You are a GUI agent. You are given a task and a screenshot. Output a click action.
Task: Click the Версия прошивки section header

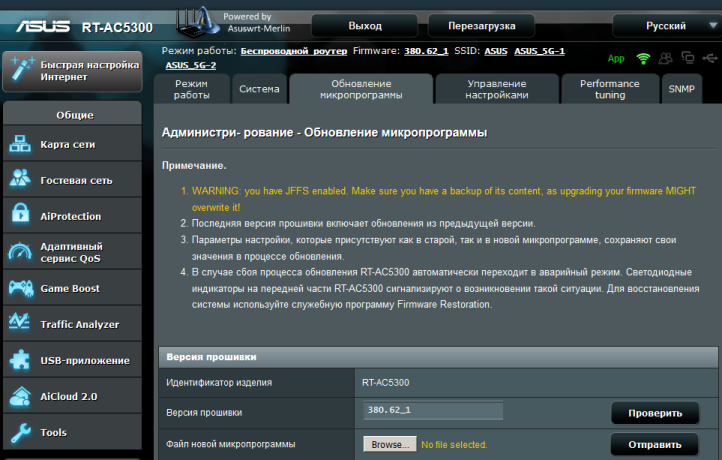click(438, 357)
